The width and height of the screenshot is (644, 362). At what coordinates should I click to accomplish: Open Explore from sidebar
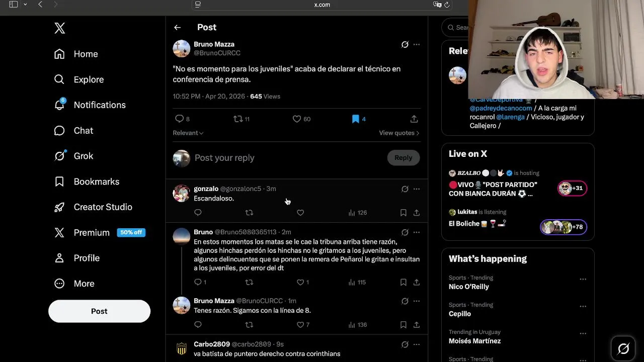pyautogui.click(x=79, y=79)
